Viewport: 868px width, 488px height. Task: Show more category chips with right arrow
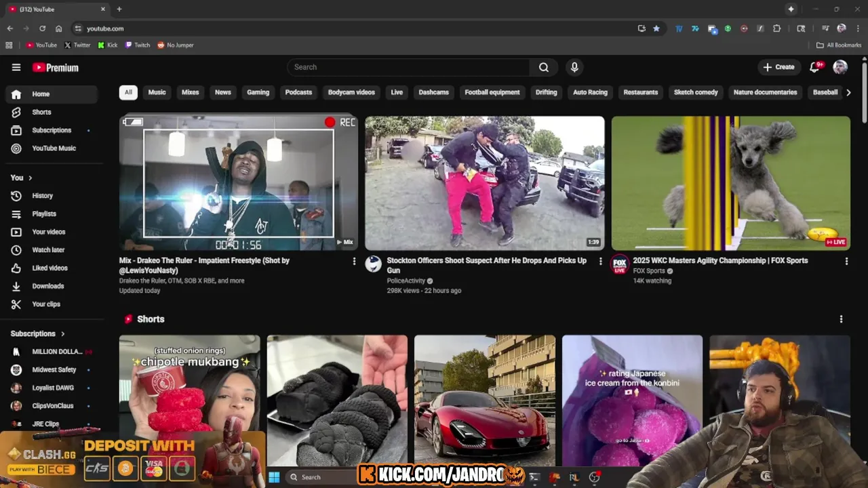click(x=848, y=92)
